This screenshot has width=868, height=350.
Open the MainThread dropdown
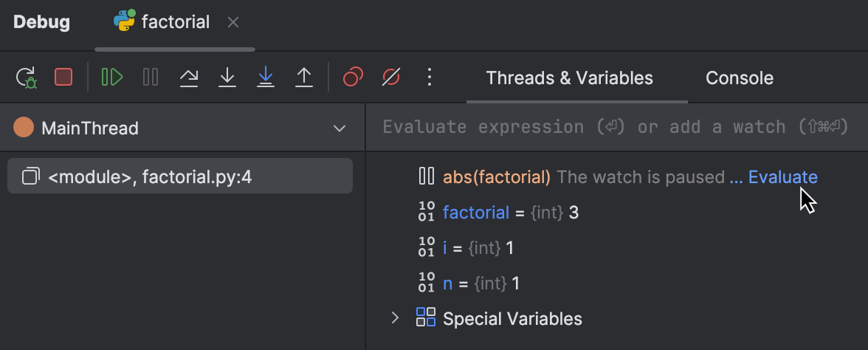(x=340, y=128)
